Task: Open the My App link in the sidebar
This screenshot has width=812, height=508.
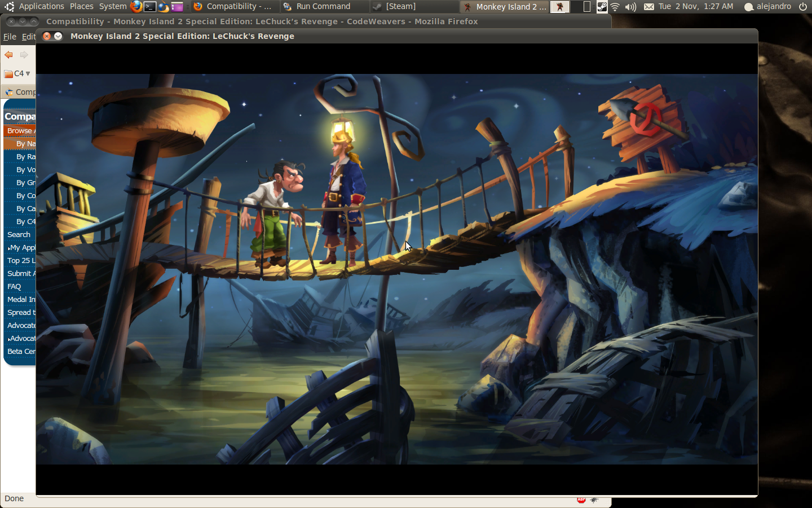Action: click(x=21, y=247)
